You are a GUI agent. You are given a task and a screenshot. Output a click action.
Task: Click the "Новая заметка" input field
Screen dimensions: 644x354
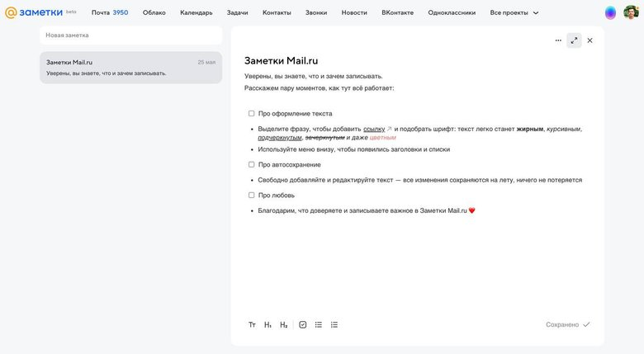[130, 35]
